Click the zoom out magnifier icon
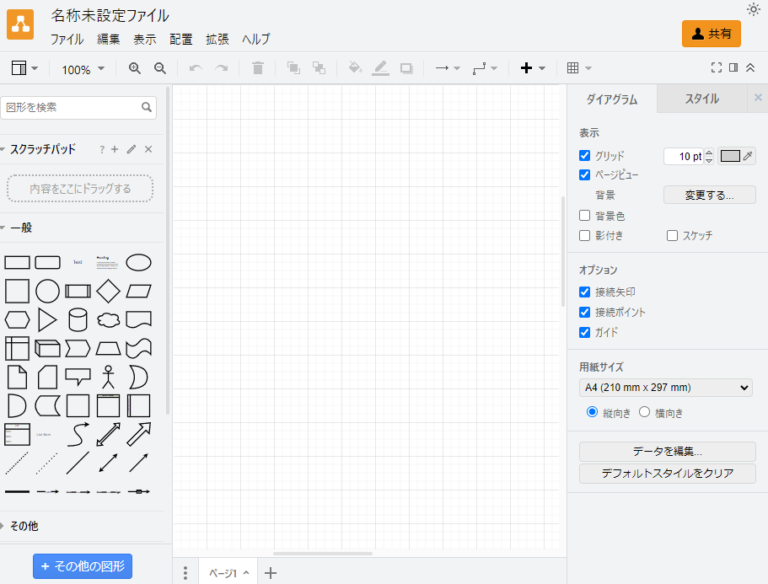768x584 pixels. 160,68
